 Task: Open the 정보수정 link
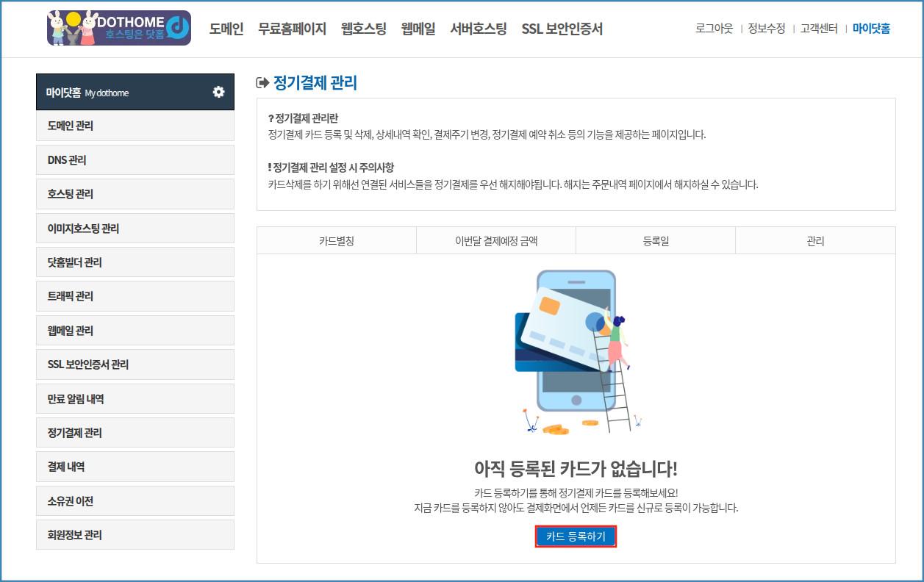766,29
